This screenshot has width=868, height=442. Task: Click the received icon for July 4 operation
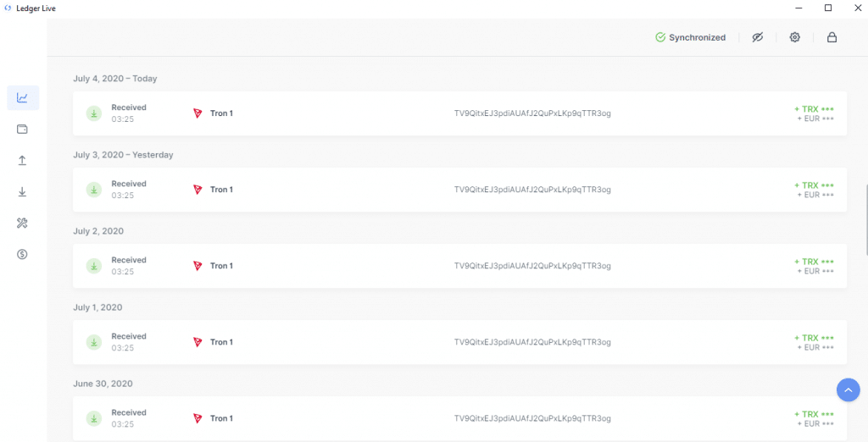[94, 113]
